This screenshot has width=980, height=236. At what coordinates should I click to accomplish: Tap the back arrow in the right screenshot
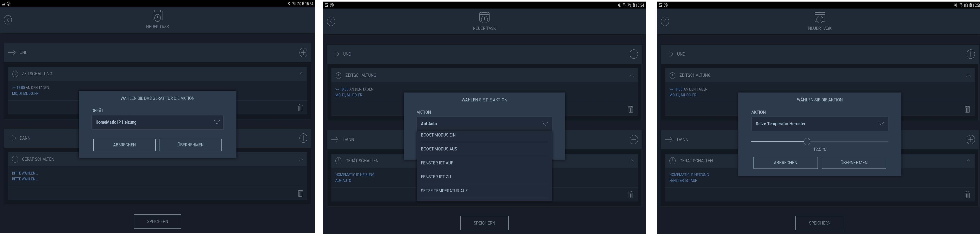tap(665, 21)
